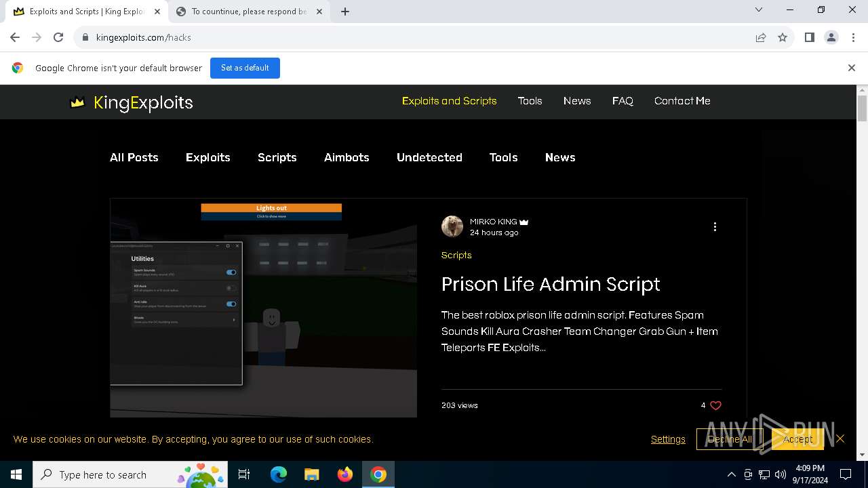Viewport: 868px width, 488px height.
Task: Click the page vertical scrollbar thumb
Action: (862, 108)
